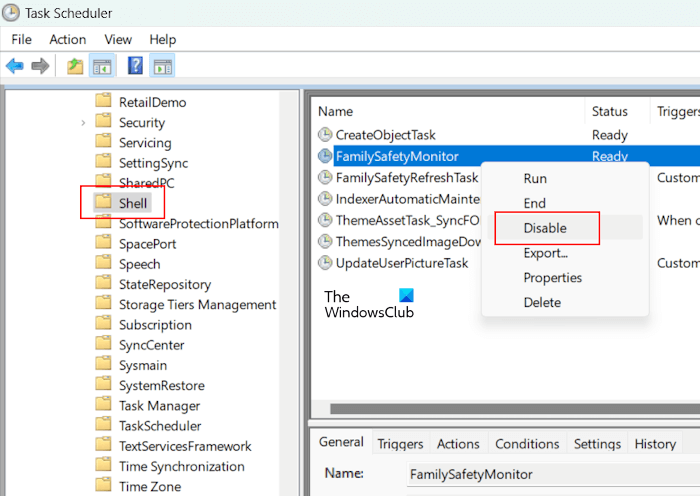Screen dimensions: 700x496
Task: Click the Speech folder icon
Action: (x=104, y=263)
